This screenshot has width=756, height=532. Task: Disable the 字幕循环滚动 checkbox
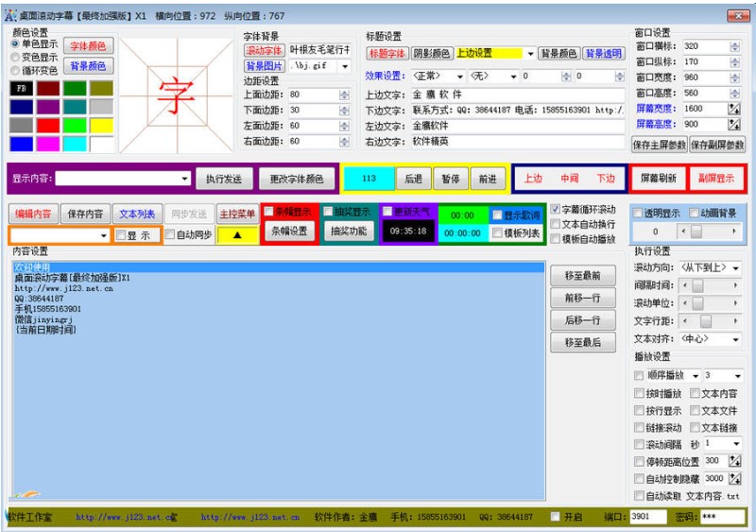tap(556, 210)
